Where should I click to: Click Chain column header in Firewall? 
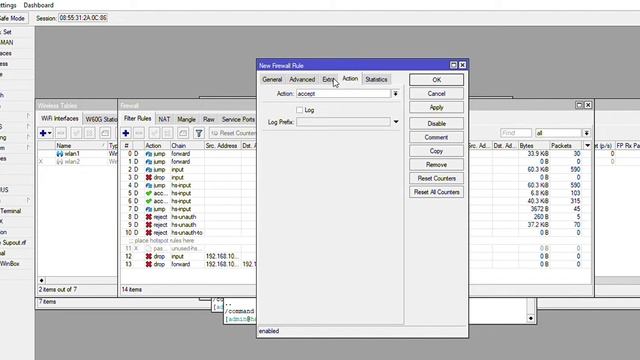click(x=187, y=146)
